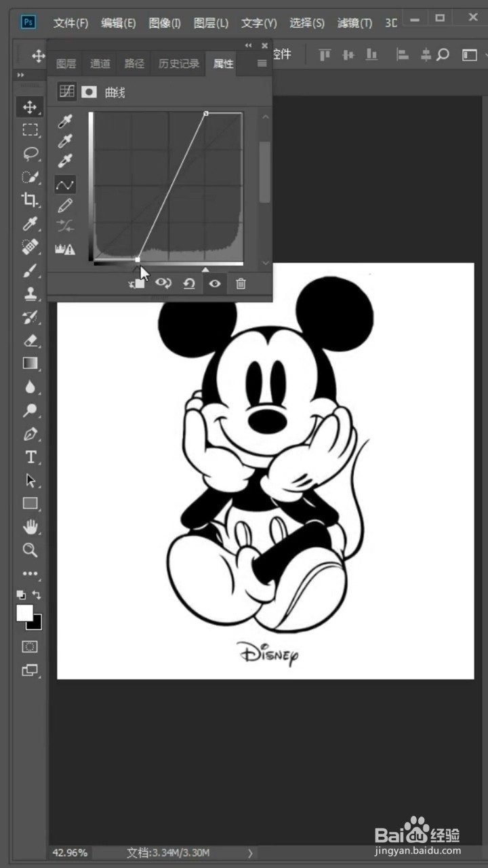Enable draw-to-modify curve pencil
Viewport: 488px width, 868px height.
[66, 205]
